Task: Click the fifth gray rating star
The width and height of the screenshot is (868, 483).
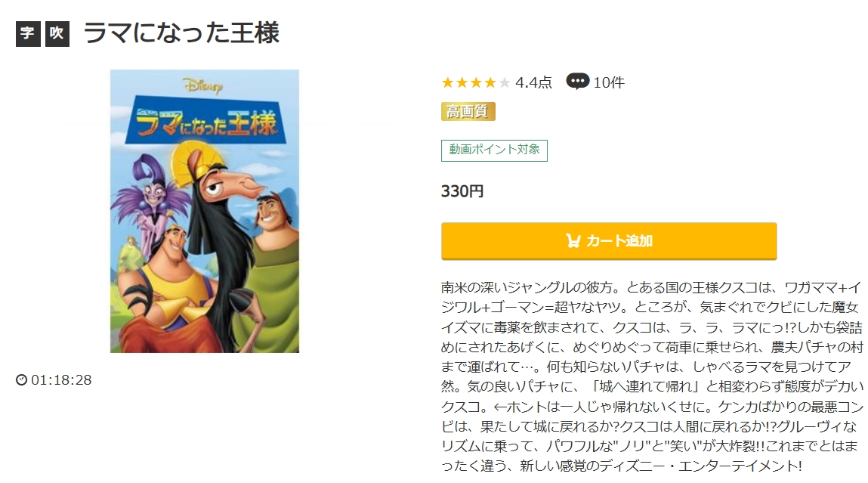Action: click(x=504, y=83)
